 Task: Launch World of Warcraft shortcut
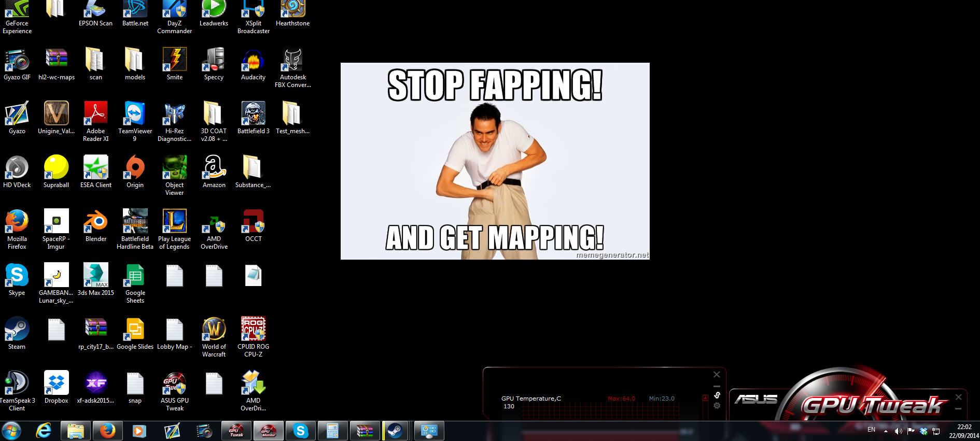tap(214, 337)
